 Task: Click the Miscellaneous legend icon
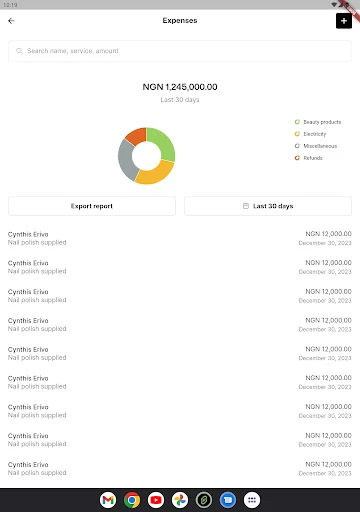[297, 146]
